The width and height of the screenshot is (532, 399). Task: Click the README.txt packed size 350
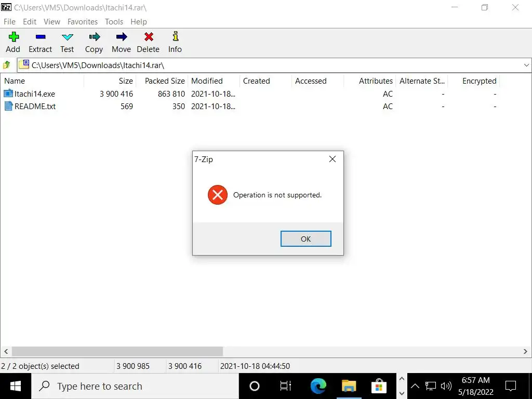[x=179, y=106]
